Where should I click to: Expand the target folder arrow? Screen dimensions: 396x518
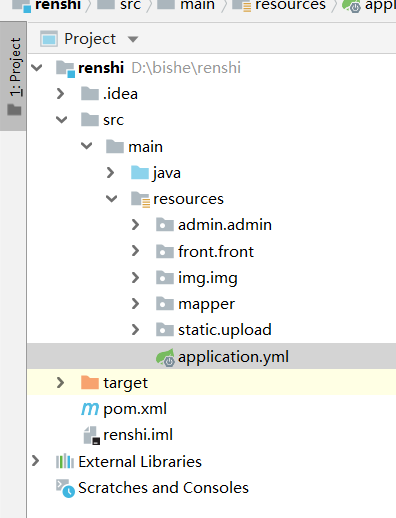[x=61, y=382]
